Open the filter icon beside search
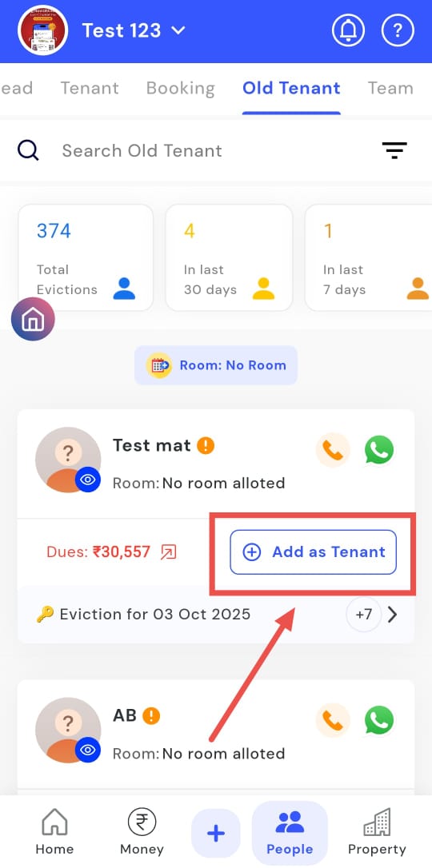Image resolution: width=432 pixels, height=868 pixels. click(x=394, y=150)
